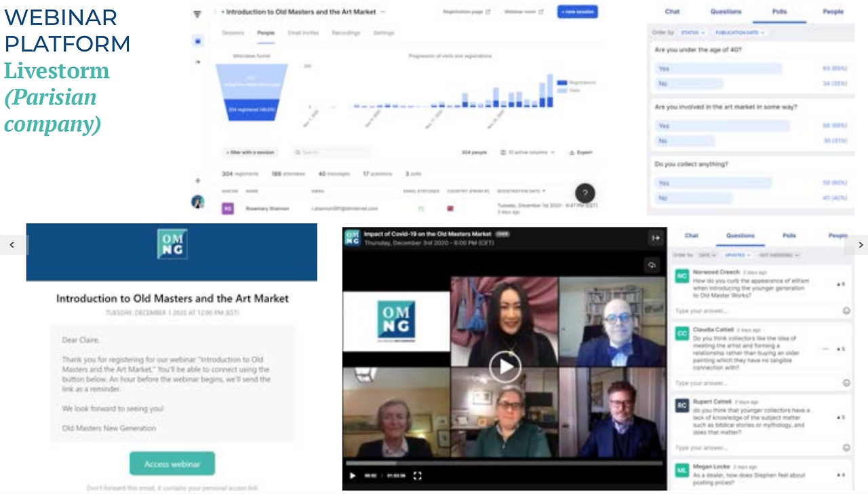This screenshot has width=868, height=494.
Task: Click the Search field in the People dashboard
Action: (332, 153)
